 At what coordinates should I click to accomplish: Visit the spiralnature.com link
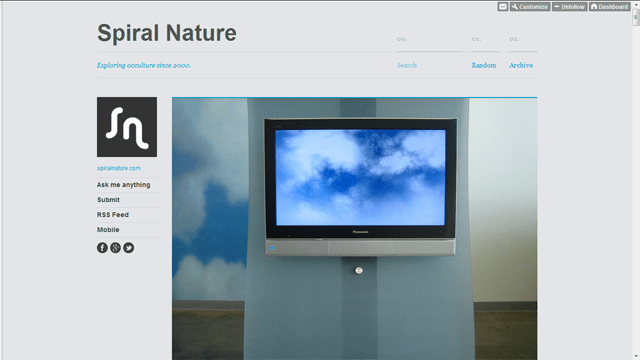click(x=119, y=168)
